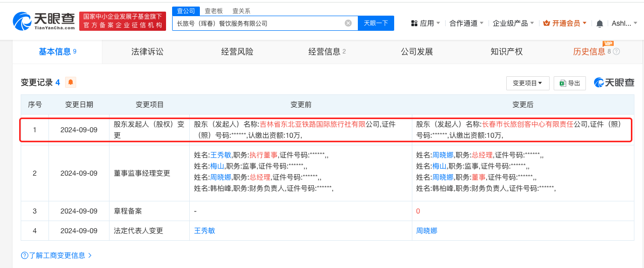Click the help icon next to 历史信息

click(616, 51)
